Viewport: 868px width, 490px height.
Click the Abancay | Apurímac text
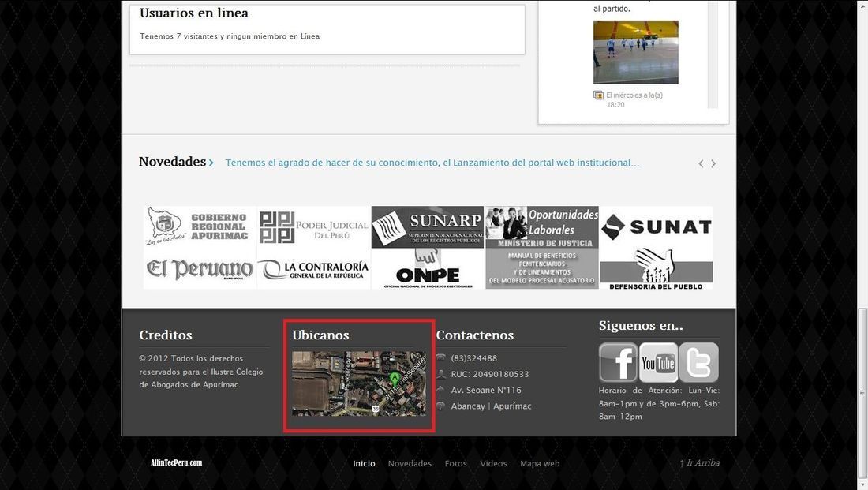(491, 406)
